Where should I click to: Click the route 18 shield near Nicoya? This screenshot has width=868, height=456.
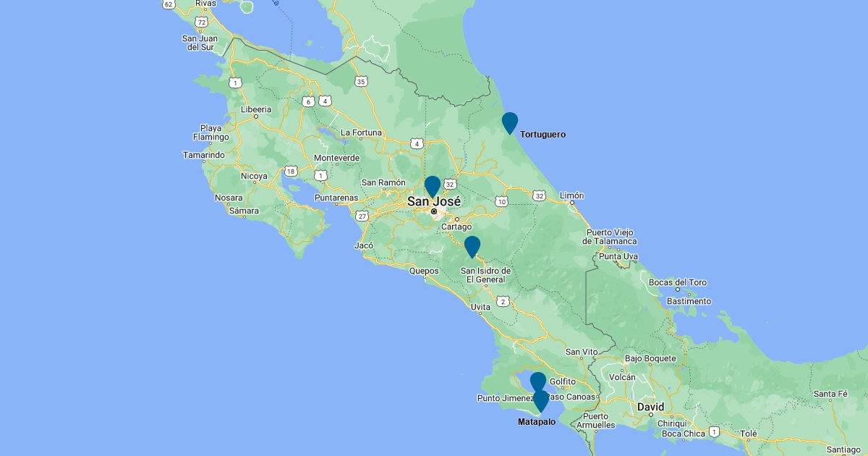tap(291, 171)
